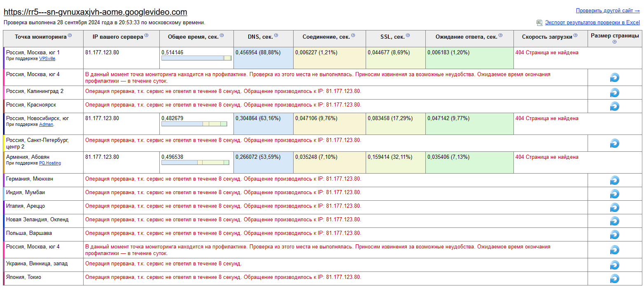The height and width of the screenshot is (290, 644).
Task: Click the help icon next to Ожидание ответа, сек.
Action: pos(501,35)
